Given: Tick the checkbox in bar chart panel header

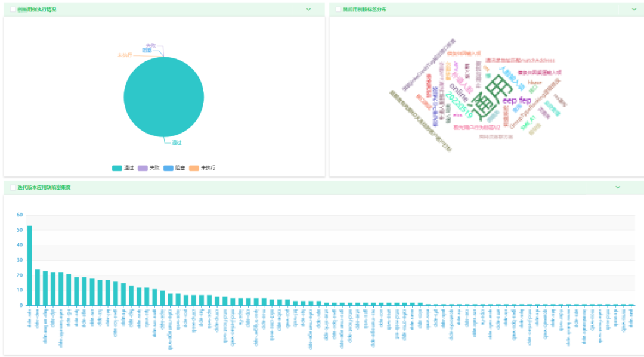Looking at the screenshot, I should pyautogui.click(x=13, y=187).
